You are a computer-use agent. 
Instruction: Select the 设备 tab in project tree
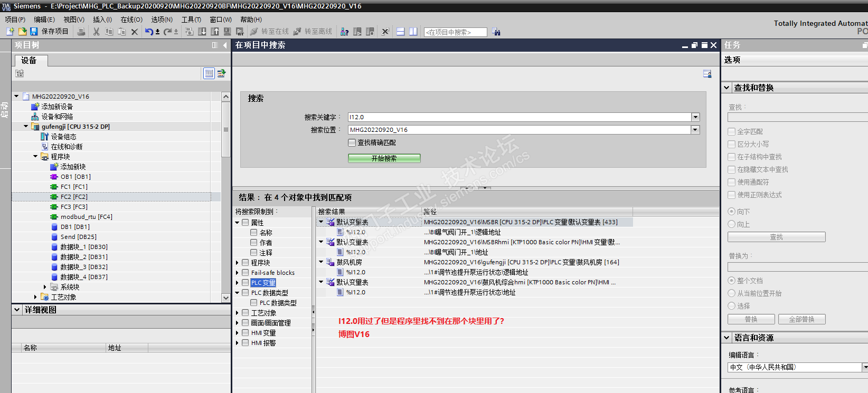(30, 60)
